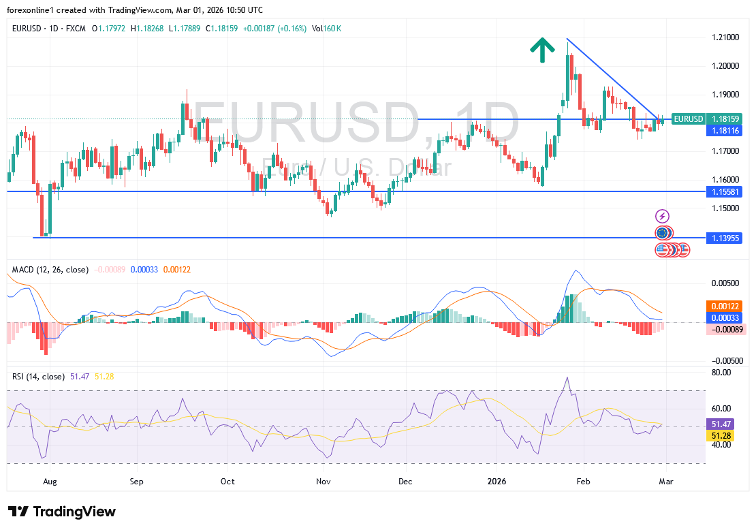Click the TradingView logo at bottom left
756x532 pixels.
(62, 512)
